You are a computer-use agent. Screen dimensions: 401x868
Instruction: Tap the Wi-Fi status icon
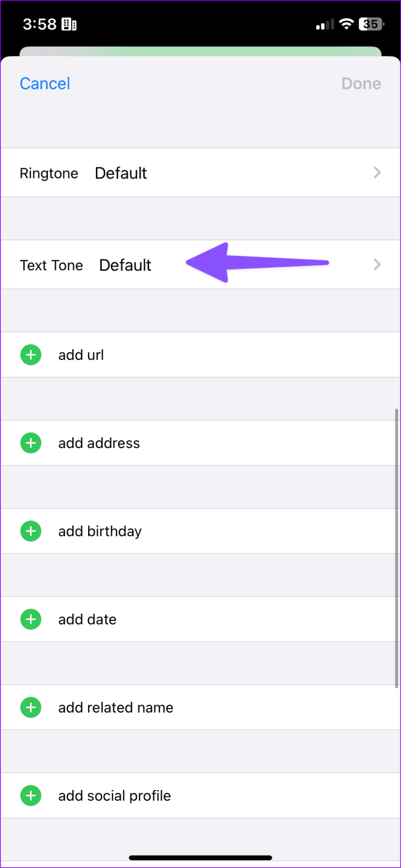click(x=346, y=24)
